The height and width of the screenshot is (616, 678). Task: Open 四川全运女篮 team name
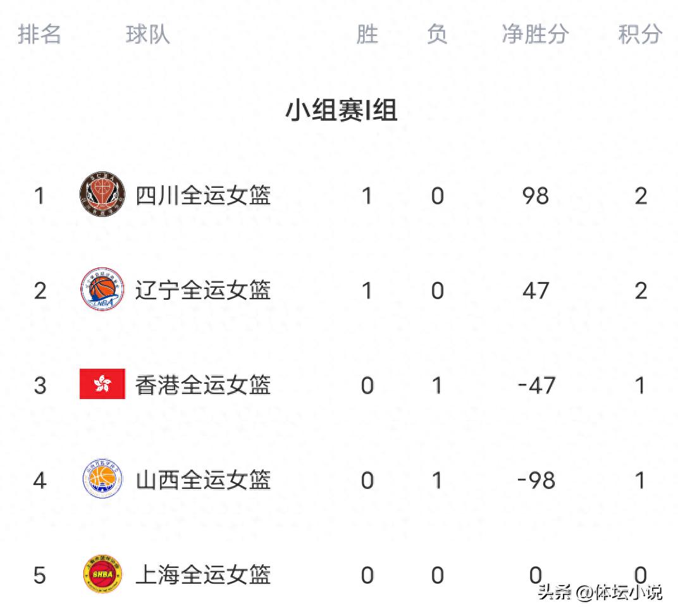(x=203, y=196)
